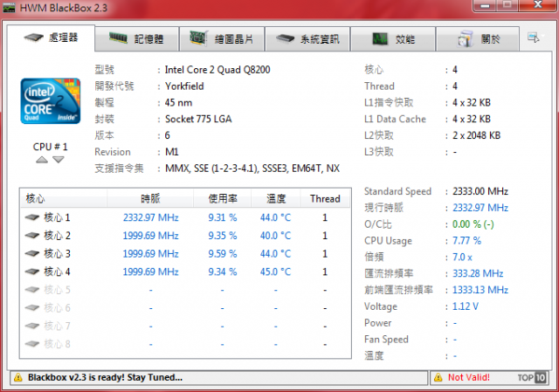Select the 45.0 °C temperature value
Image resolution: width=559 pixels, height=392 pixels.
pyautogui.click(x=276, y=272)
